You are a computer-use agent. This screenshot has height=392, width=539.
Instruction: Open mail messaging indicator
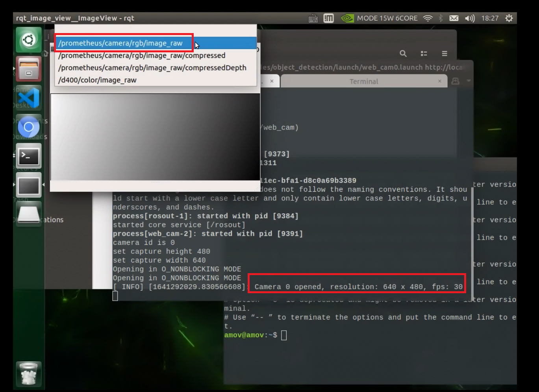(454, 18)
